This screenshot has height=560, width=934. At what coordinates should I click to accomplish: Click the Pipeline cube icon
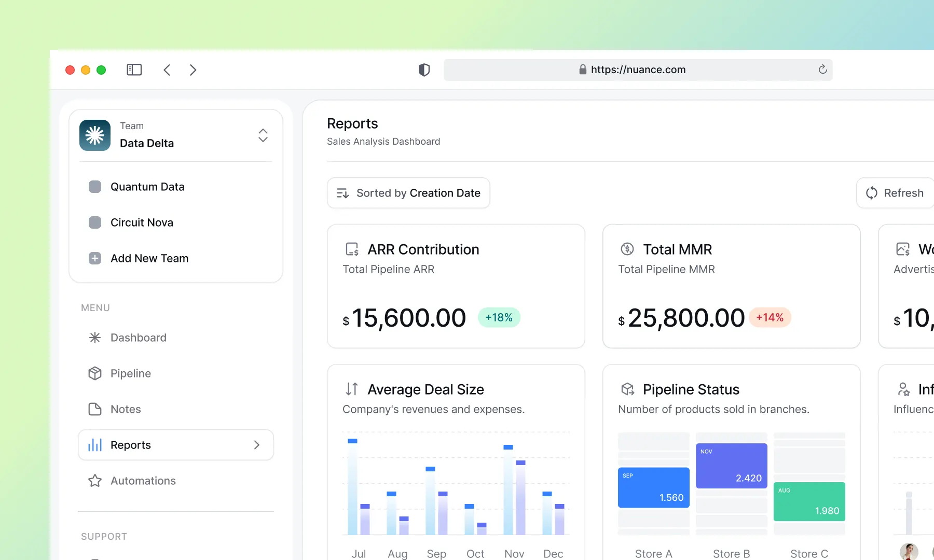95,373
